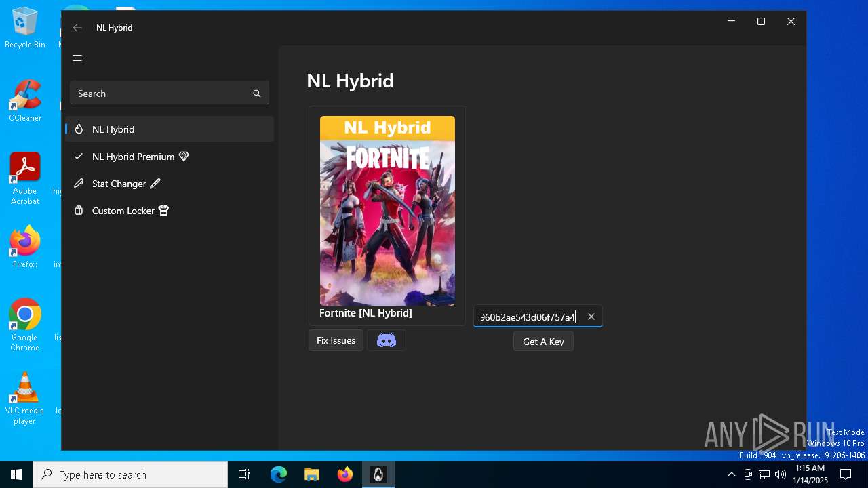Viewport: 868px width, 488px height.
Task: Open the NL Hybrid Premium page
Action: pos(170,156)
